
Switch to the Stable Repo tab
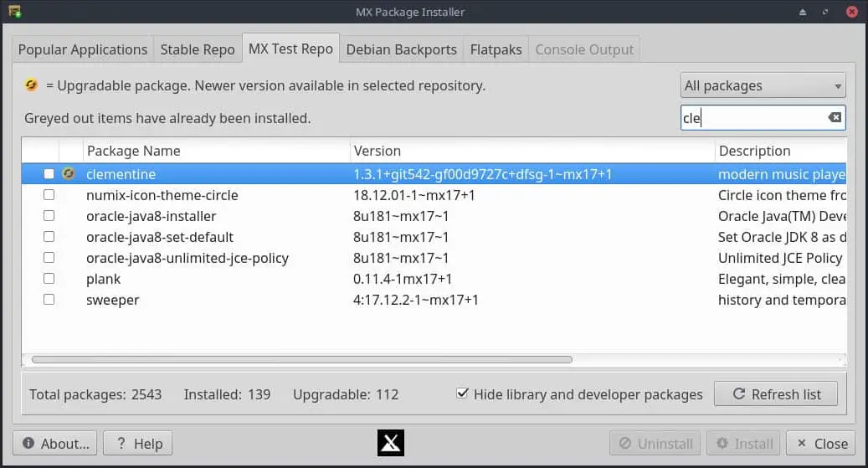[198, 50]
